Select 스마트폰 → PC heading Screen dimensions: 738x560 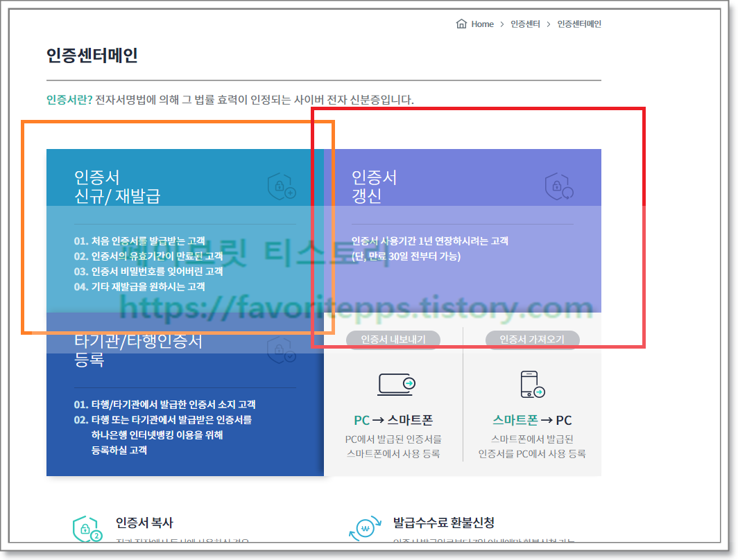point(532,420)
